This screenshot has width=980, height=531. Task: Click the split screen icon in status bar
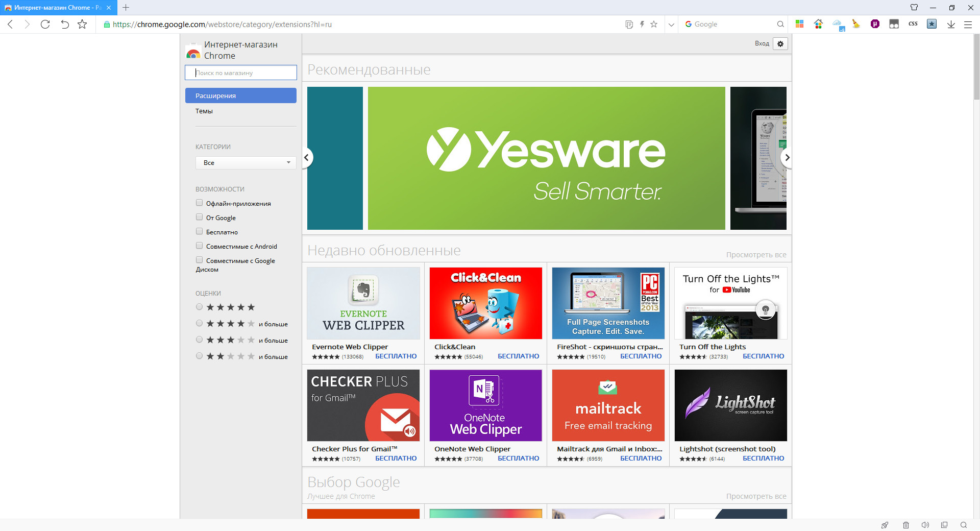click(x=944, y=525)
